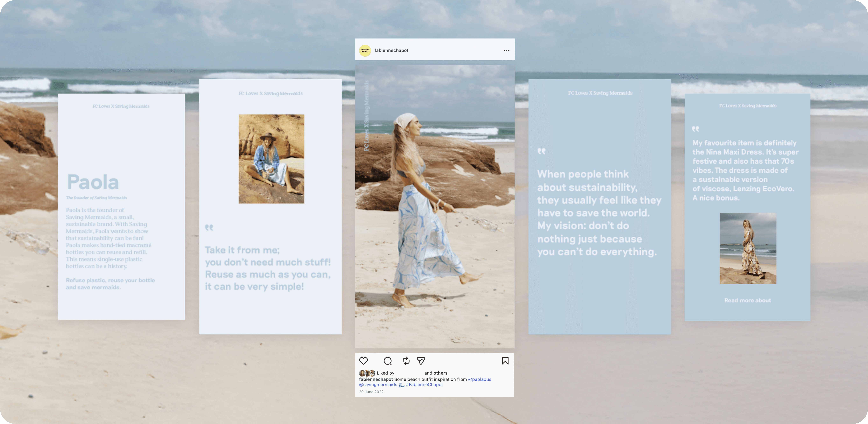
Task: Click the yellow Fabienne Chapot profile avatar
Action: coord(365,51)
